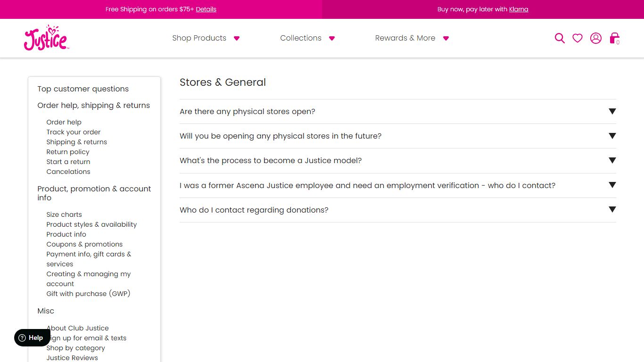Expand the donations question arrow
The height and width of the screenshot is (362, 644).
[x=612, y=210]
